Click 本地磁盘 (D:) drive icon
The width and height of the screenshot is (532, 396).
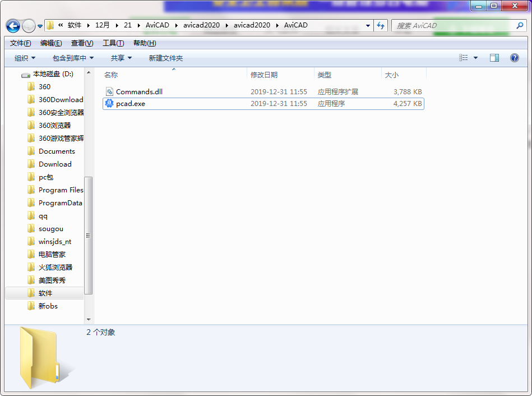(26, 75)
